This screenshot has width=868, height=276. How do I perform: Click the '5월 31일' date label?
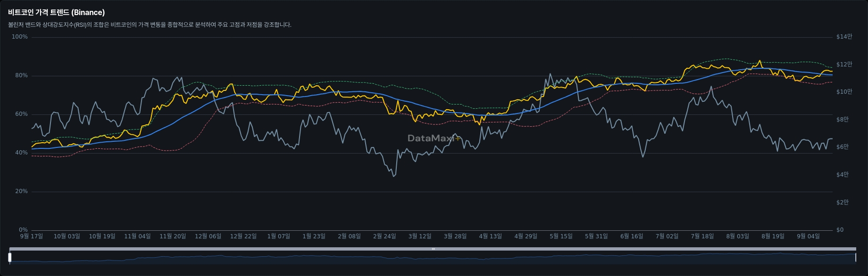pyautogui.click(x=596, y=236)
